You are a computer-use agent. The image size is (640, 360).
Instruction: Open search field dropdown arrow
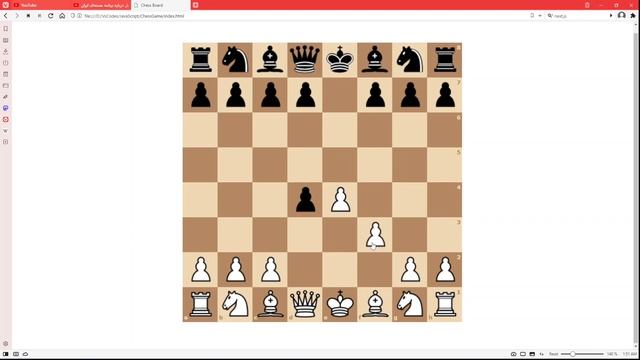coord(611,16)
